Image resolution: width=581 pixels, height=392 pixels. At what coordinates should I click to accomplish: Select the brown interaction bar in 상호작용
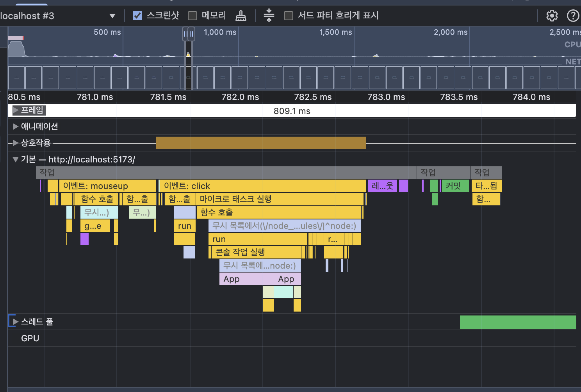tap(261, 143)
